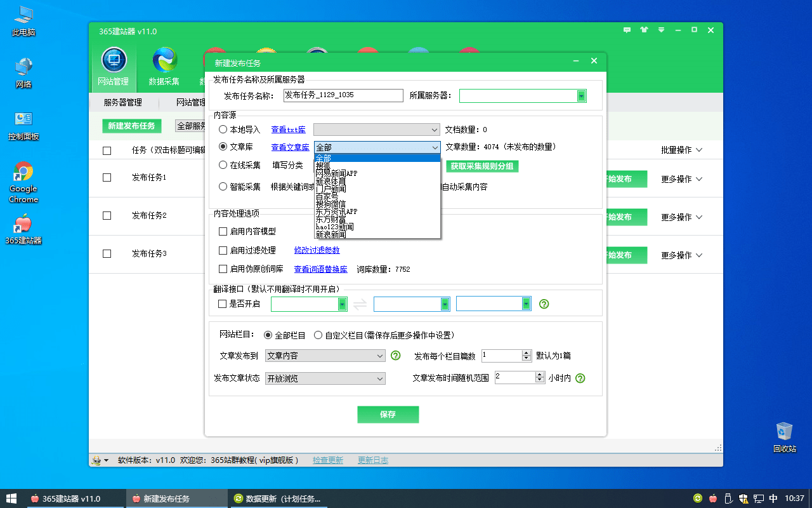
Task: Switch to the 服务器管理 tab
Action: 122,102
